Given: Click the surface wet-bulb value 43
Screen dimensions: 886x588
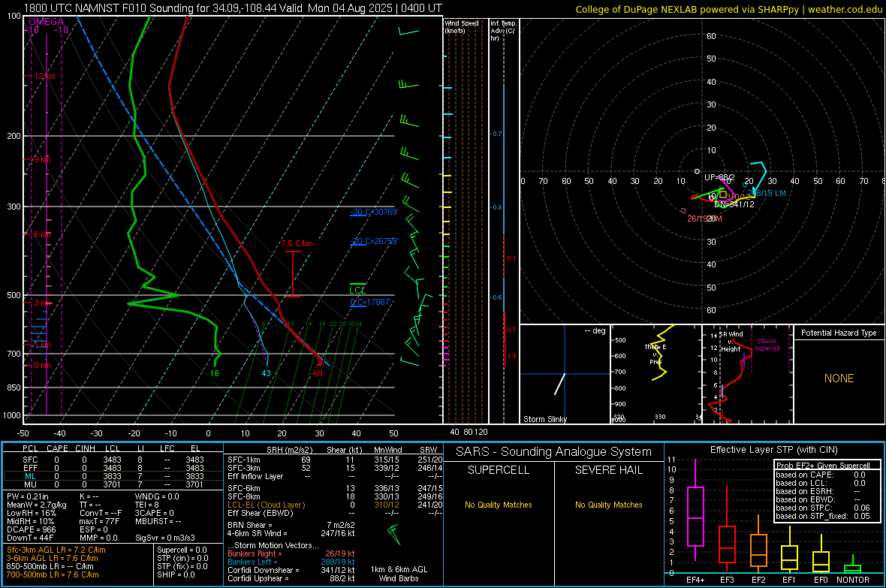Looking at the screenshot, I should coord(266,373).
